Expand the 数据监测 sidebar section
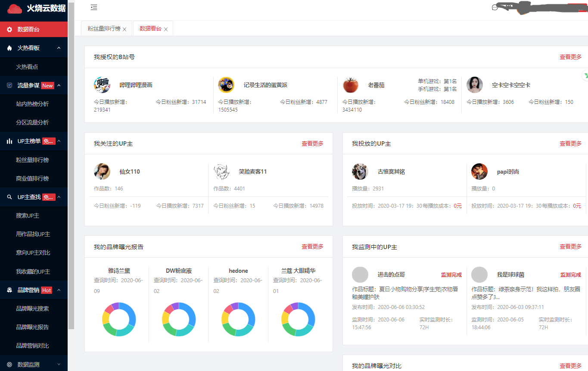This screenshot has width=588, height=371. point(59,365)
